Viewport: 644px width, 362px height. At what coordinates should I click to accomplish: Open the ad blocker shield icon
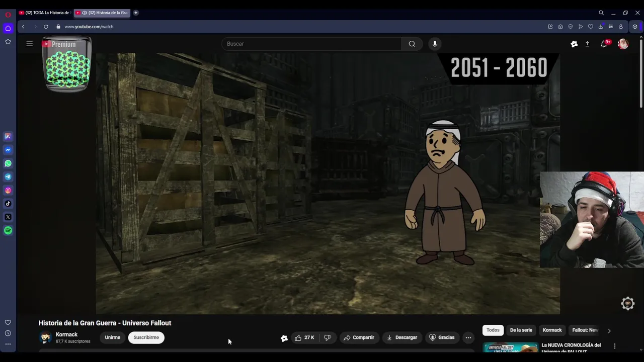[571, 27]
